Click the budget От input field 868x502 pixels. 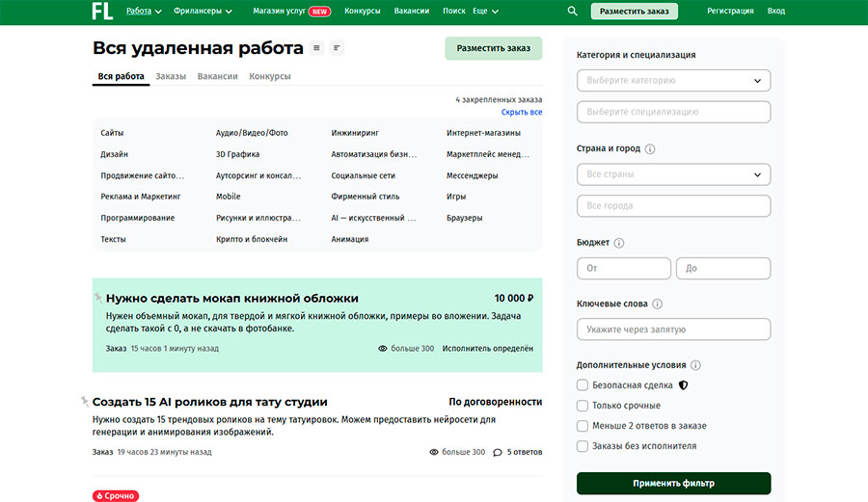(x=624, y=269)
